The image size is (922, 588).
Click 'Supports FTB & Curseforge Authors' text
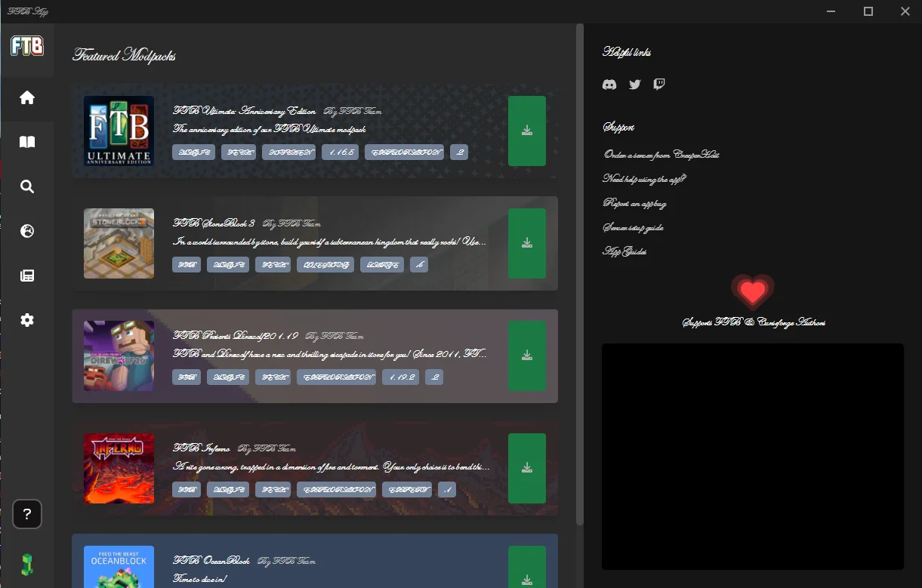[x=754, y=322]
